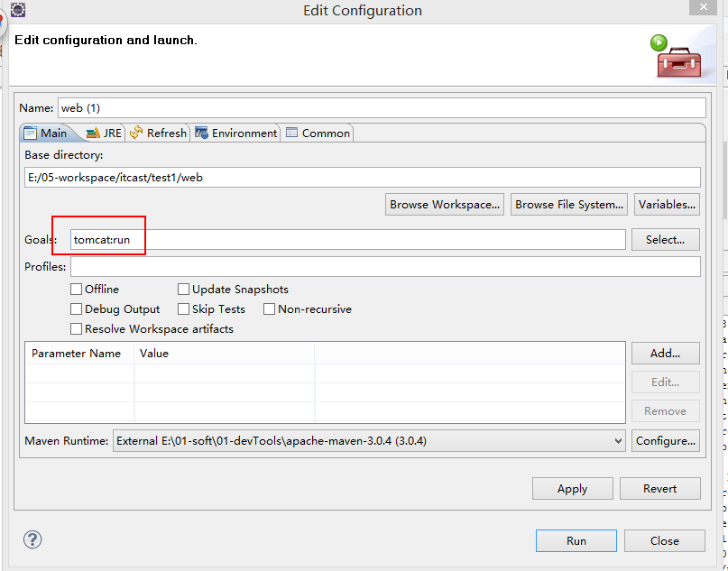728x571 pixels.
Task: Expand the Maven Runtime dropdown
Action: [618, 441]
